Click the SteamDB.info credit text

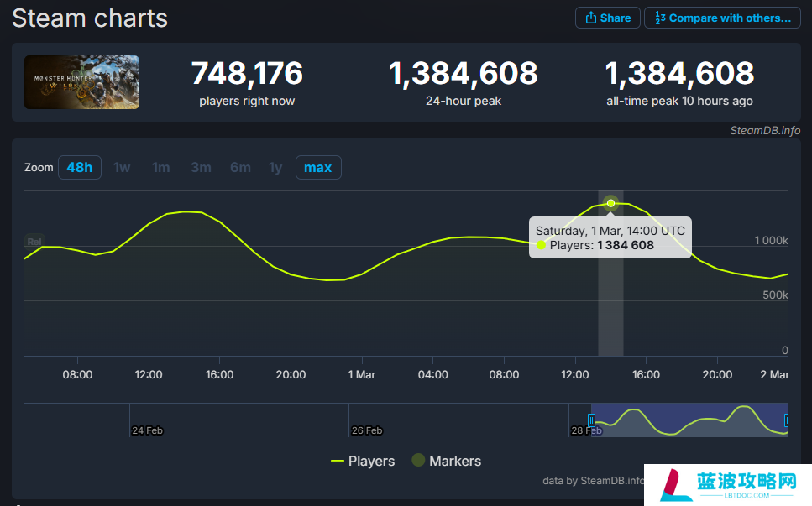[765, 131]
